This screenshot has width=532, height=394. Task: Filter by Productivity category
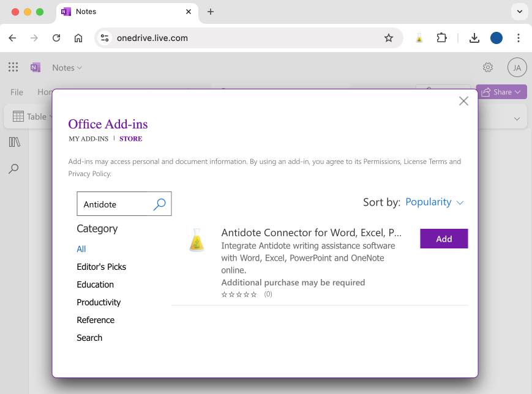pyautogui.click(x=99, y=302)
